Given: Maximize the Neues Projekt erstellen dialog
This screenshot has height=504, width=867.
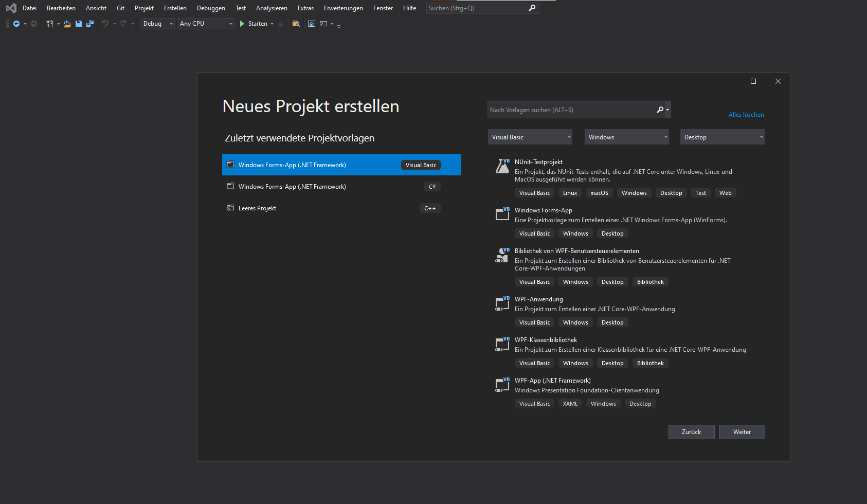Looking at the screenshot, I should [x=753, y=81].
